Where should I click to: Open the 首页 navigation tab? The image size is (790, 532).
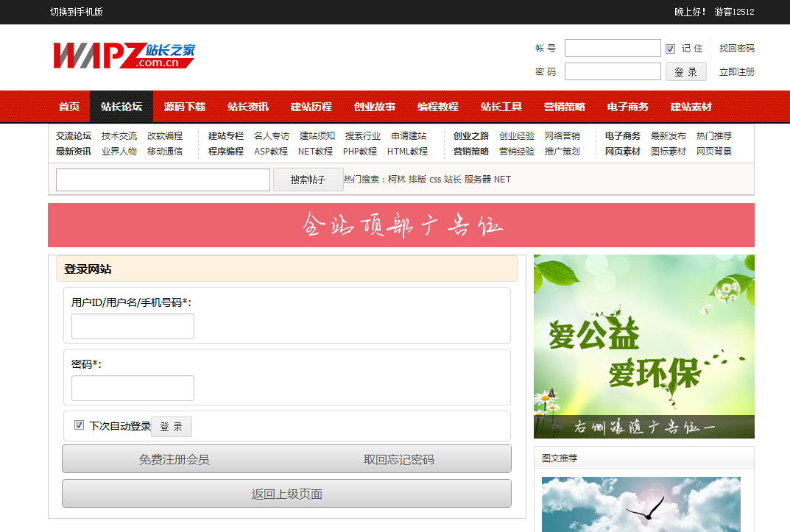[x=69, y=107]
